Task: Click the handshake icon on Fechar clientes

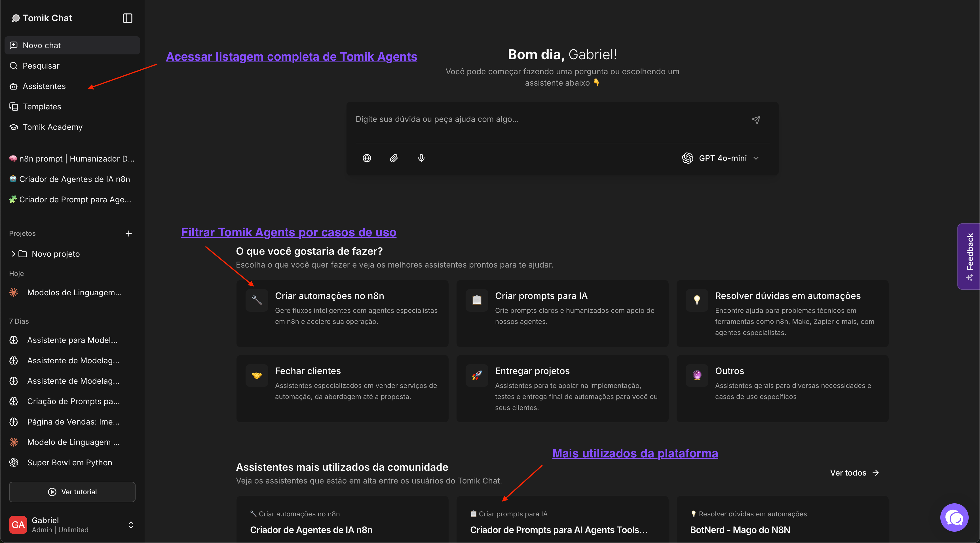Action: coord(257,375)
